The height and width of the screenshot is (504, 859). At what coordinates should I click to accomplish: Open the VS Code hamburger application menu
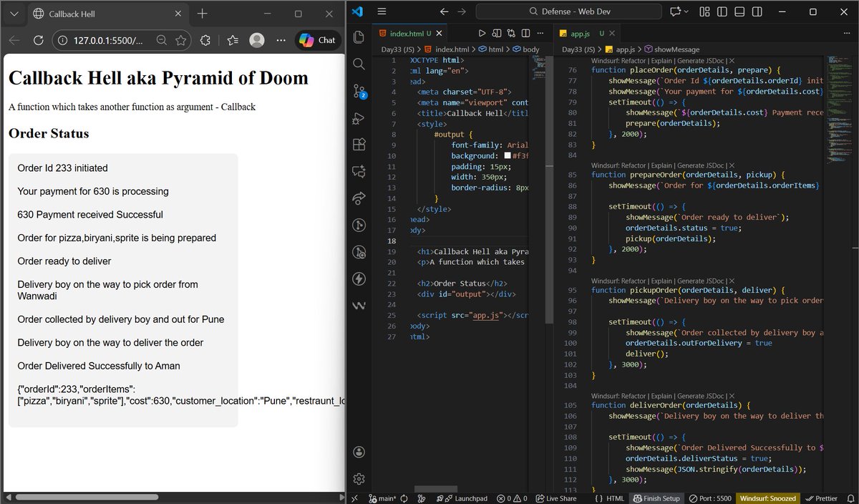click(382, 11)
